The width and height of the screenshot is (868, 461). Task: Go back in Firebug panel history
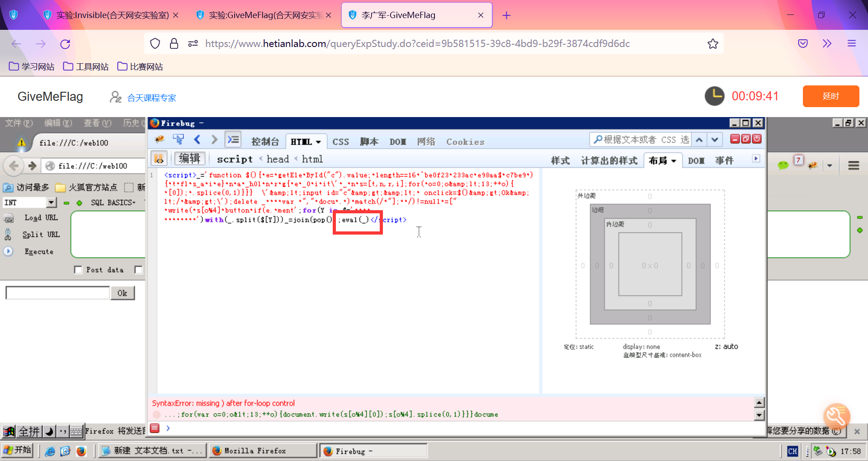pos(197,140)
